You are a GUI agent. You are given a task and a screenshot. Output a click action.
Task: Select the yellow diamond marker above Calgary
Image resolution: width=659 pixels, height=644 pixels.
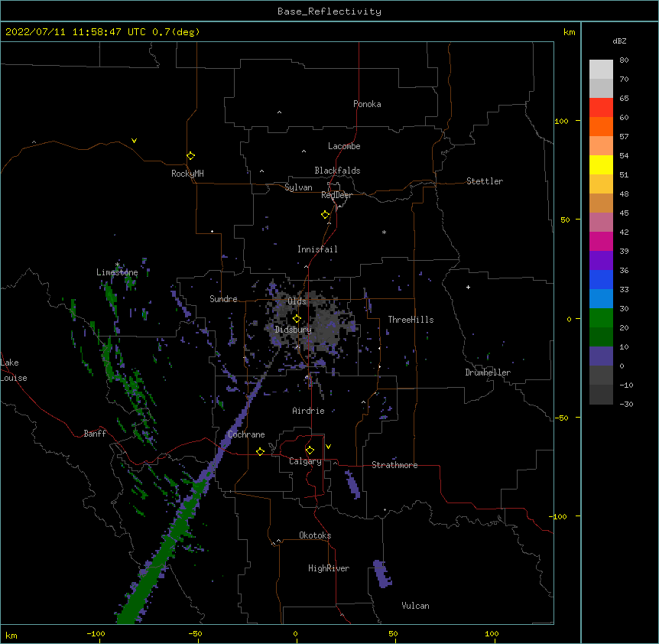[x=310, y=450]
